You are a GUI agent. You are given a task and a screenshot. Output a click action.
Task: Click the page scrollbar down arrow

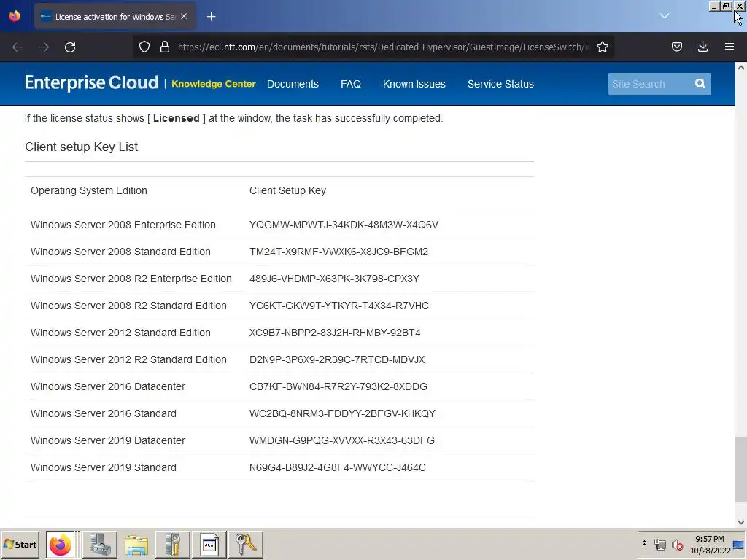[x=741, y=522]
